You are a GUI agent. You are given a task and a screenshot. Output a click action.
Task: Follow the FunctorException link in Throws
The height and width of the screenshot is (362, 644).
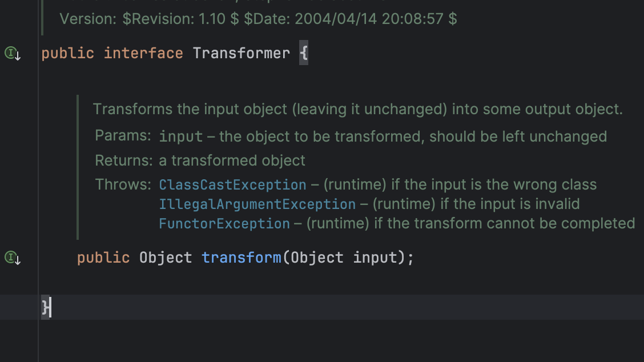(x=224, y=223)
